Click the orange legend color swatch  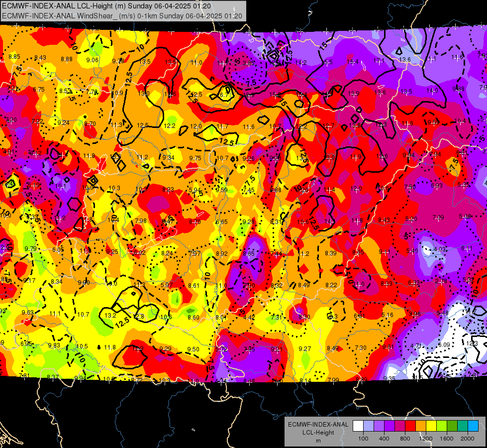(x=421, y=426)
